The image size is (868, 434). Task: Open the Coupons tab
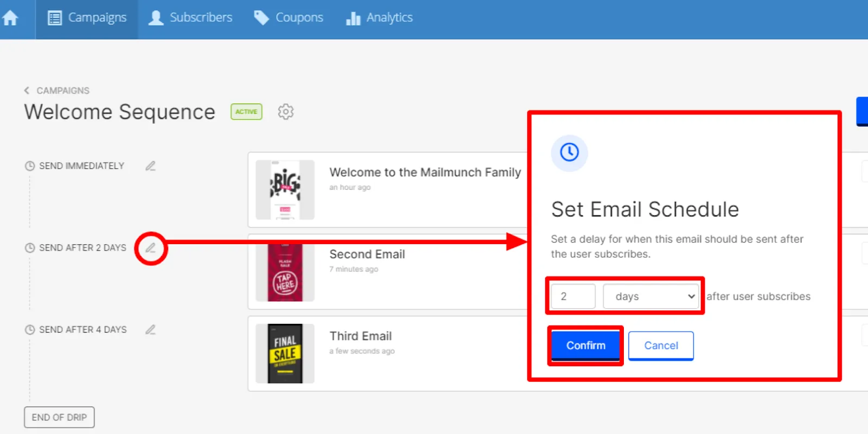289,18
